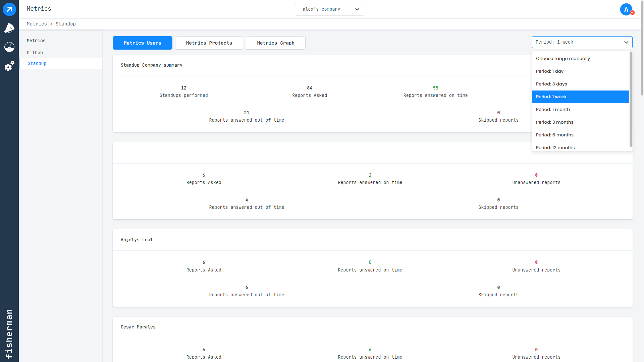Select the Metrics Users tab
This screenshot has width=644, height=362.
(x=142, y=43)
